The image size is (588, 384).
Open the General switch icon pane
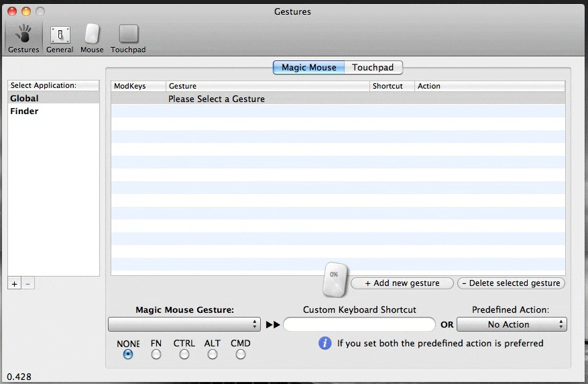[x=60, y=38]
